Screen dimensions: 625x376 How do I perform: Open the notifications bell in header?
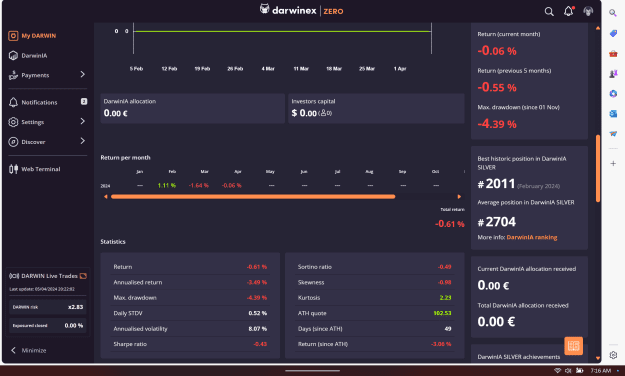pyautogui.click(x=568, y=11)
